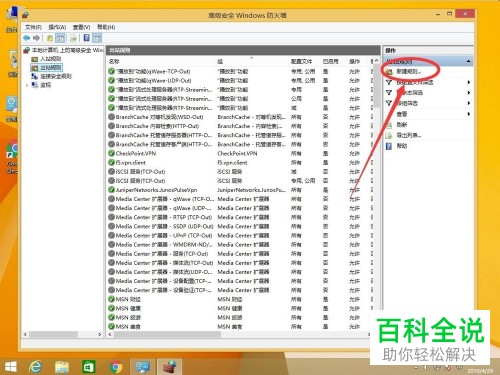Click 导出列表... in the Actions pane
Image resolution: width=500 pixels, height=375 pixels.
pos(409,135)
